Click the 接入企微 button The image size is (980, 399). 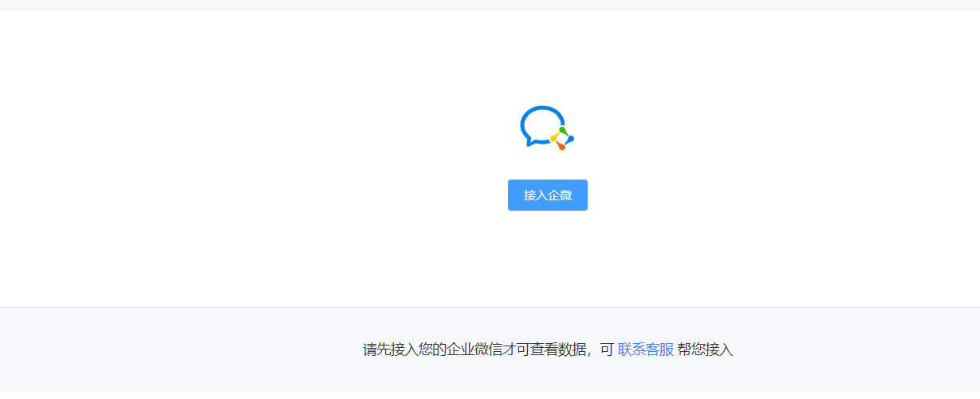[x=547, y=195]
